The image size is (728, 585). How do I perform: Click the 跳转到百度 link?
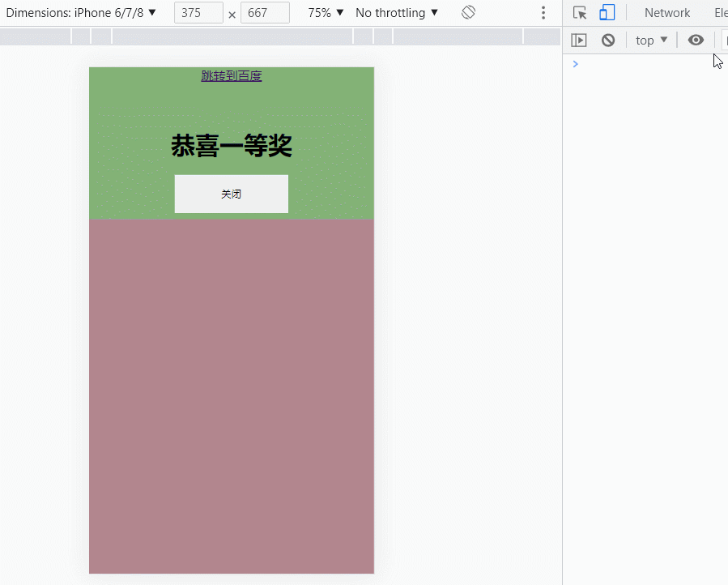pos(232,75)
